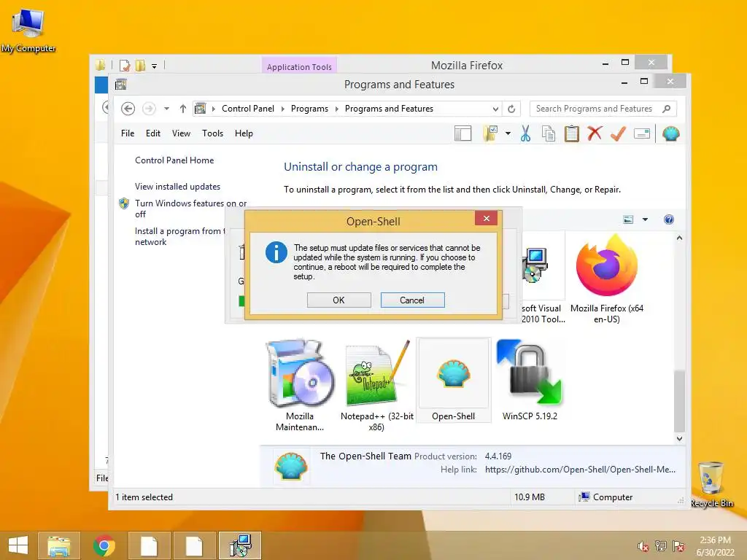Image resolution: width=747 pixels, height=560 pixels.
Task: Click the scroll down arrow of program list
Action: tap(679, 438)
